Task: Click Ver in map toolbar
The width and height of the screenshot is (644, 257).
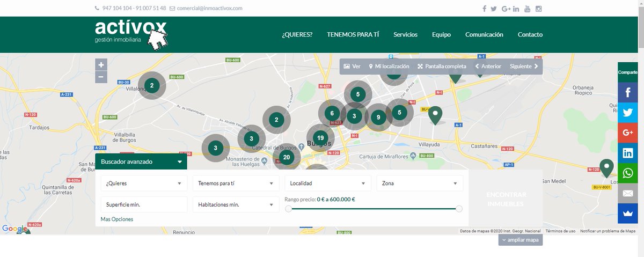Action: click(352, 67)
